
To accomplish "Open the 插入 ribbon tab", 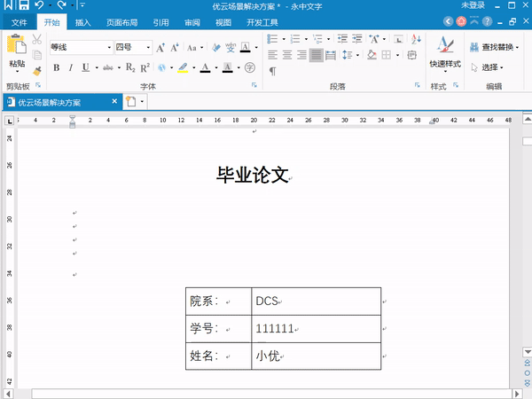I will [x=82, y=23].
